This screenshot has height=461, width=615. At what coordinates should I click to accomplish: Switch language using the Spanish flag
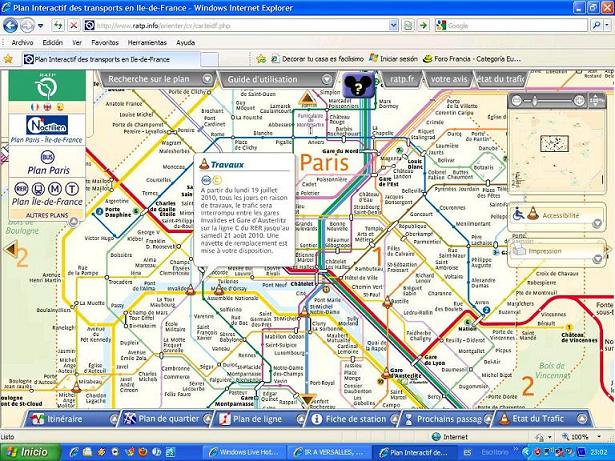pos(60,107)
